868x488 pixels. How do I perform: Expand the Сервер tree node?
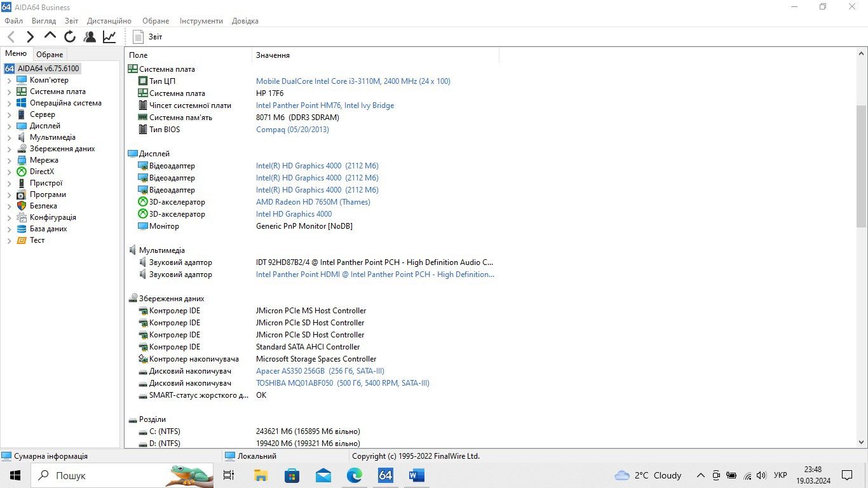(9, 115)
